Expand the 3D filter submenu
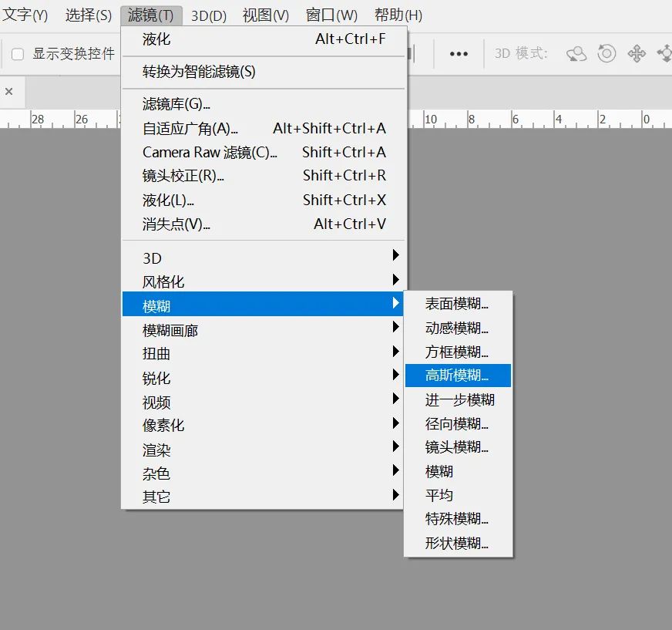The width and height of the screenshot is (672, 630). coord(263,258)
